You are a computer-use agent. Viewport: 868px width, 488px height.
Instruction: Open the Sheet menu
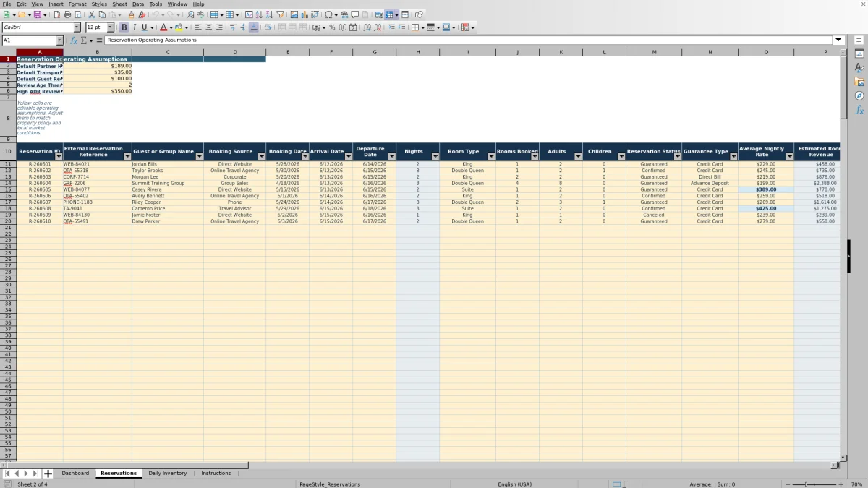click(x=119, y=4)
